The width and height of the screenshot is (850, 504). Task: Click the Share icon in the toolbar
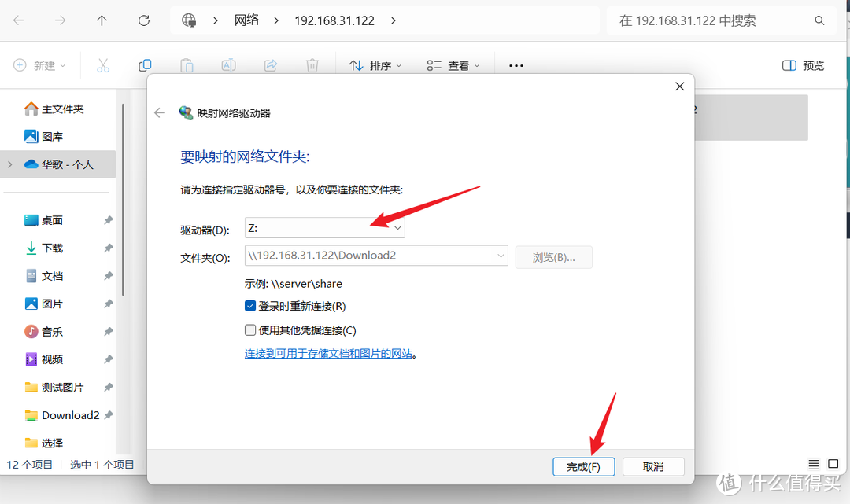(x=270, y=65)
